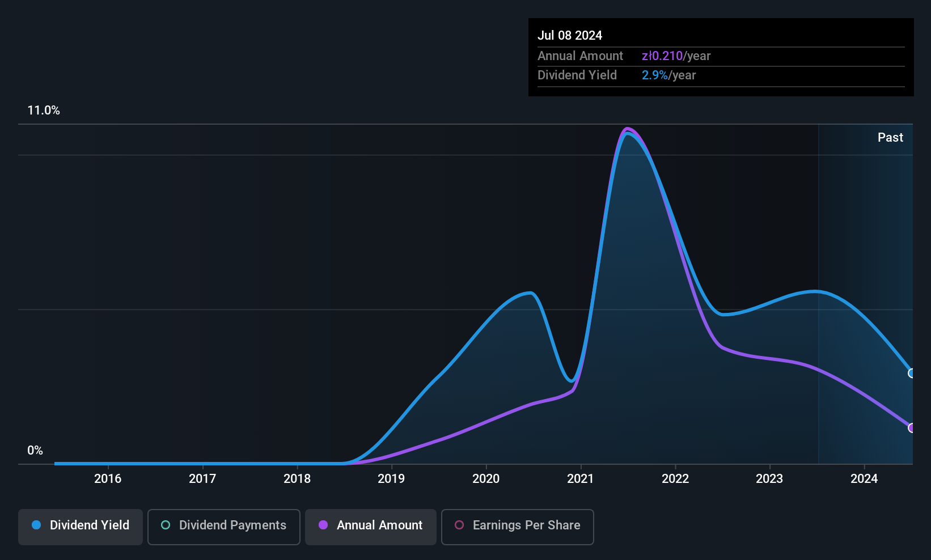This screenshot has height=560, width=931.
Task: Enable the Dividend Payments series
Action: (x=224, y=527)
